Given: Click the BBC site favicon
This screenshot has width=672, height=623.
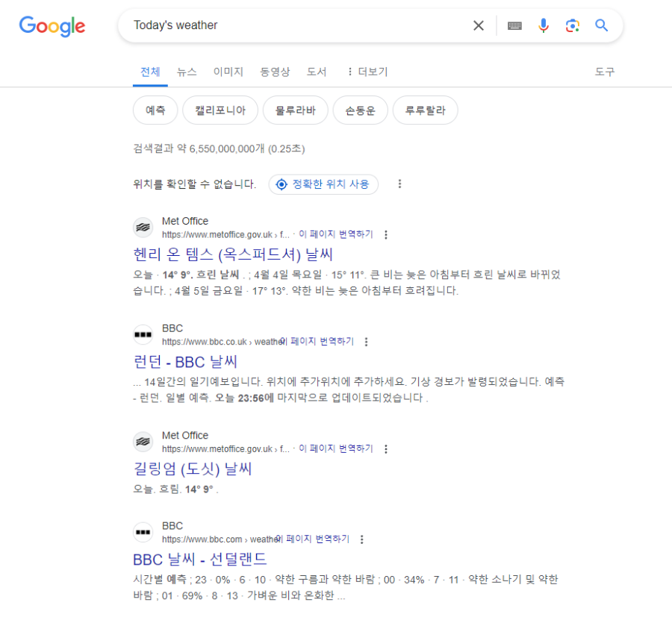Looking at the screenshot, I should click(143, 334).
